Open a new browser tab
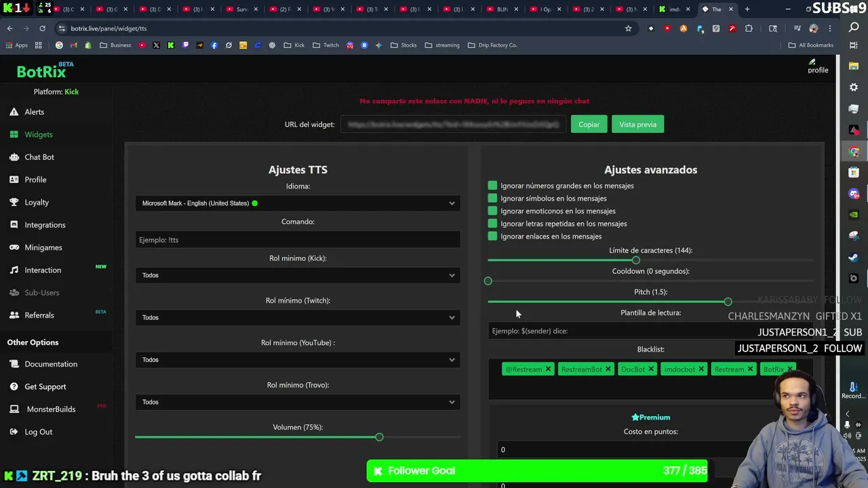The height and width of the screenshot is (488, 868). 747,9
